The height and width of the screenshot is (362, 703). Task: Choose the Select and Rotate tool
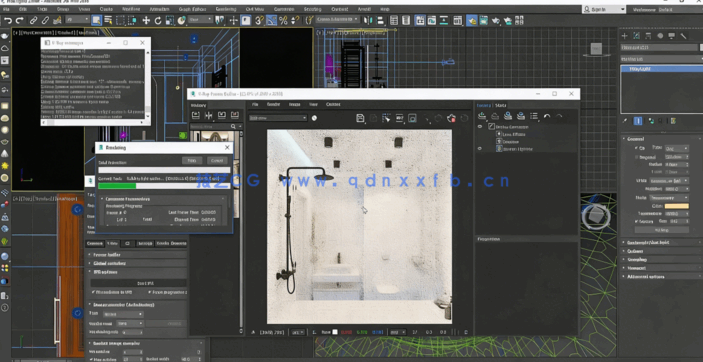click(x=158, y=20)
